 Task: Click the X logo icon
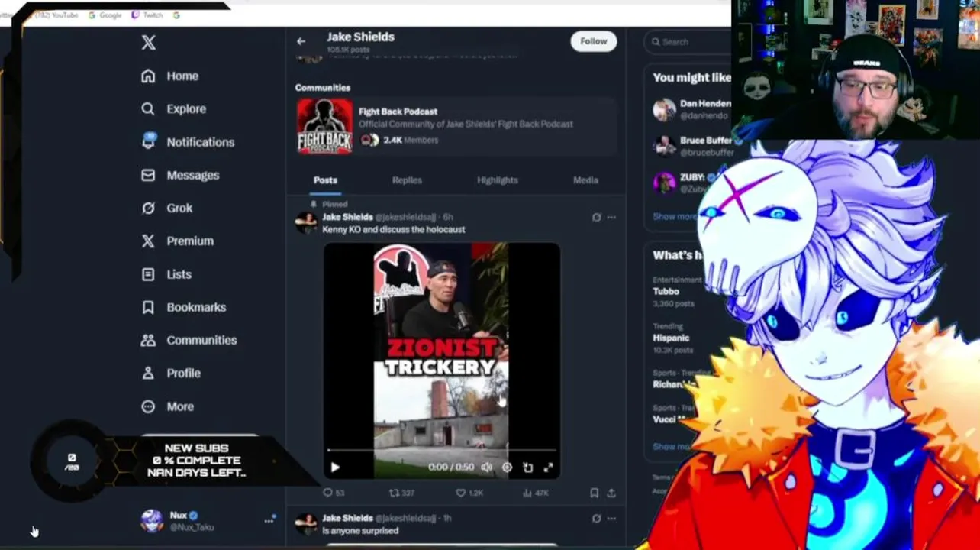click(x=149, y=43)
